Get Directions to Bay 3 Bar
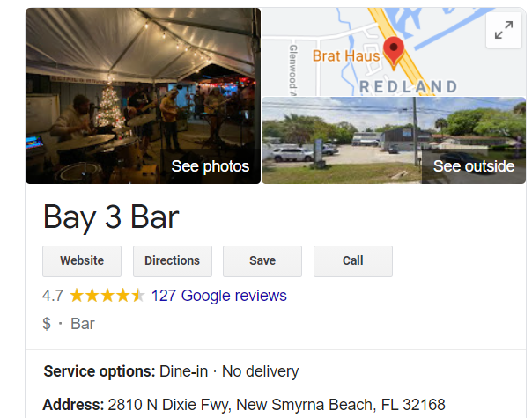 (173, 261)
